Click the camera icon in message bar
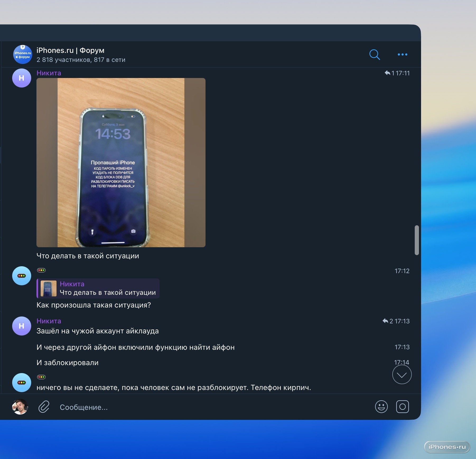 tap(402, 407)
